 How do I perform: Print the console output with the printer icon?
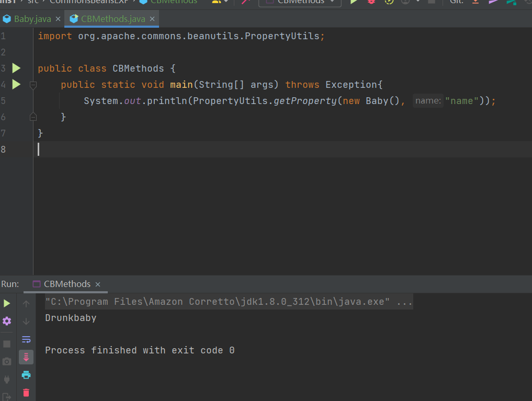point(26,374)
